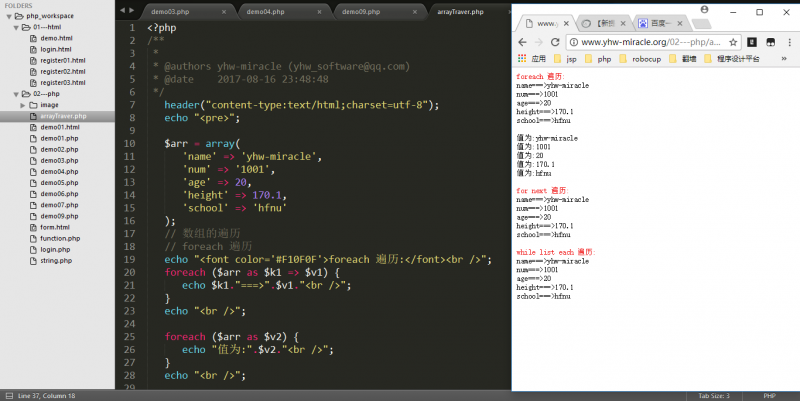Screen dimensions: 800x401
Task: Click the site info icon in address bar
Action: pyautogui.click(x=574, y=42)
